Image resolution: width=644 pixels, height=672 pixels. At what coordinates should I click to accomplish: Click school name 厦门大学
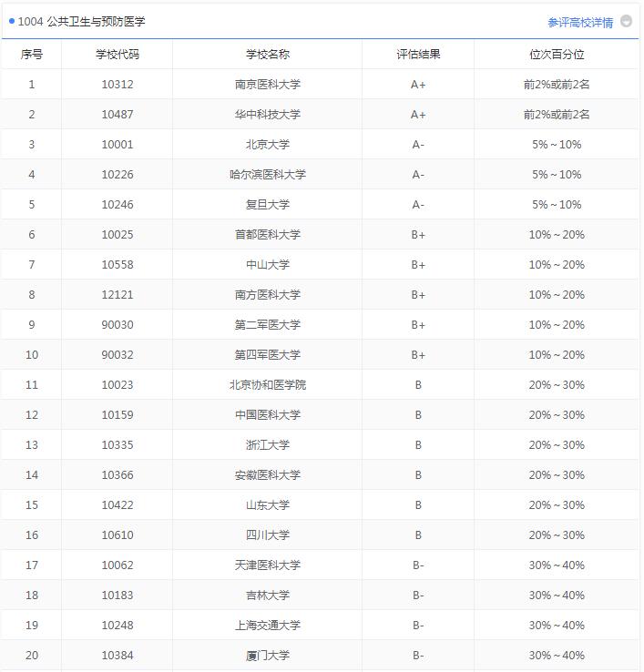(268, 656)
